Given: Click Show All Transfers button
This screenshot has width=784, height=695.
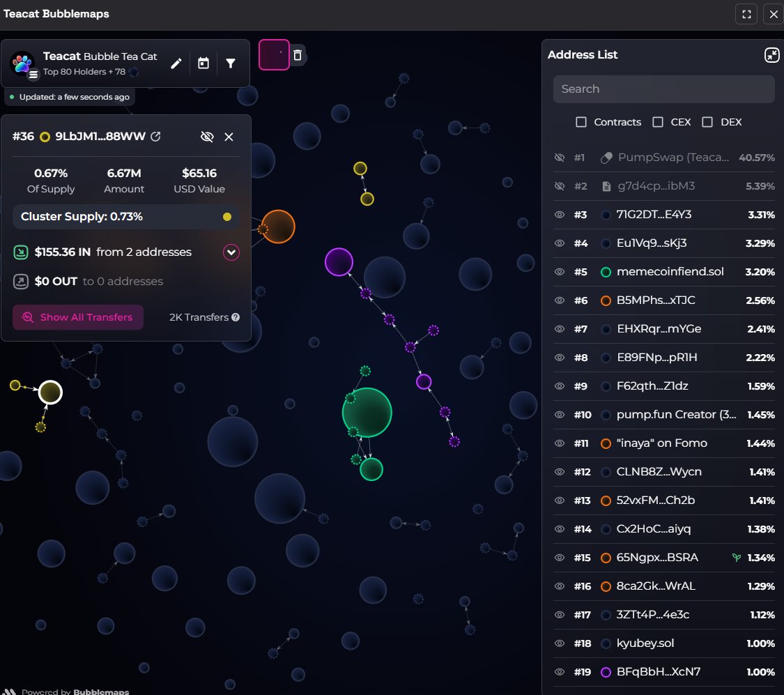Looking at the screenshot, I should click(78, 317).
